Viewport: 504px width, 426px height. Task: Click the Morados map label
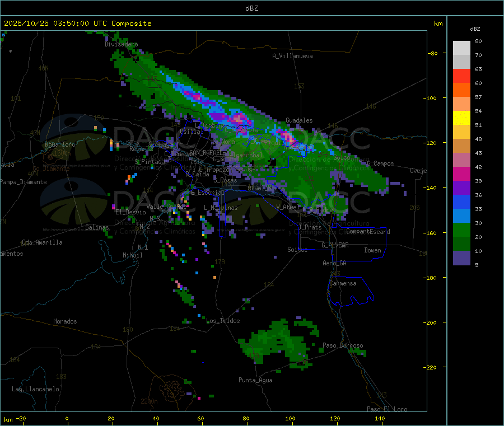click(66, 321)
